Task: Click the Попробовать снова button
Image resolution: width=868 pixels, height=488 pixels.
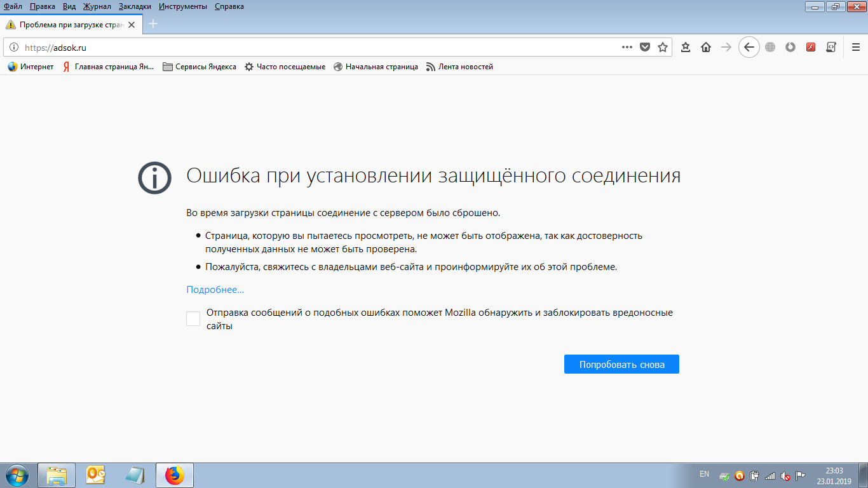Action: (x=621, y=364)
